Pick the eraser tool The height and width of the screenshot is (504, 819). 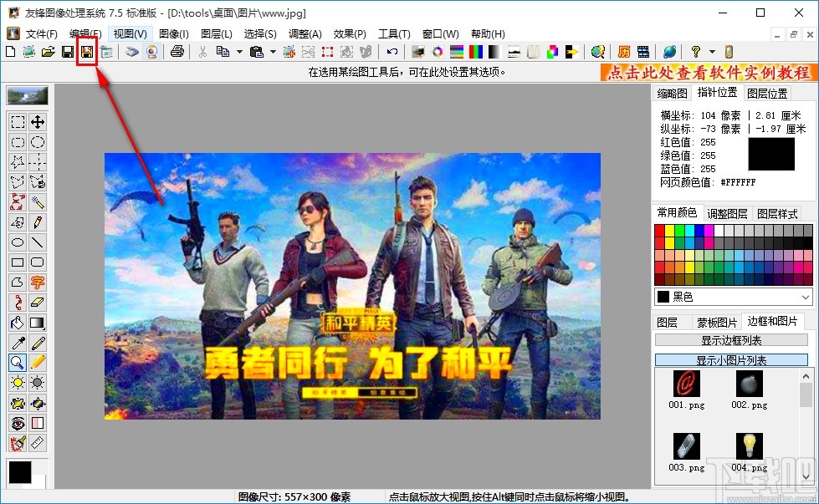tap(37, 302)
